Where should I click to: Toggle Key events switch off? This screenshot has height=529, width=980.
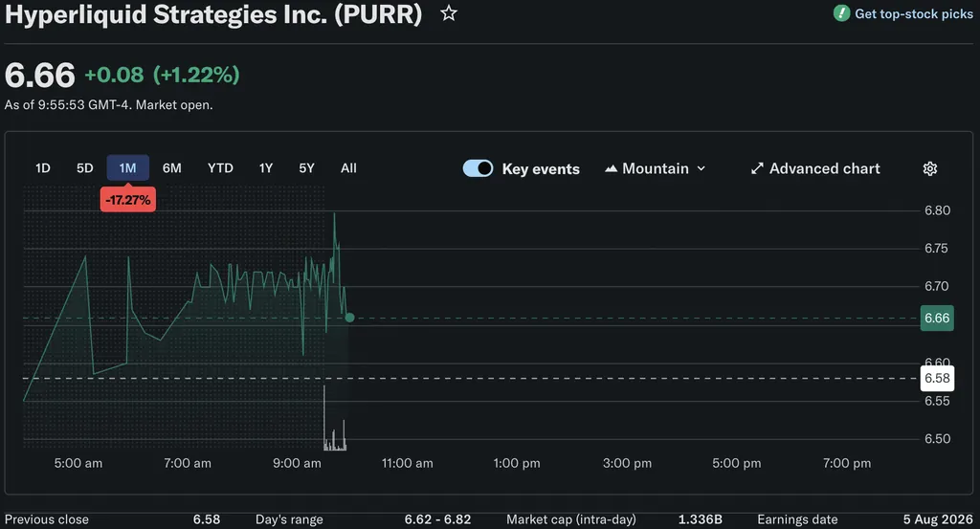(x=479, y=168)
